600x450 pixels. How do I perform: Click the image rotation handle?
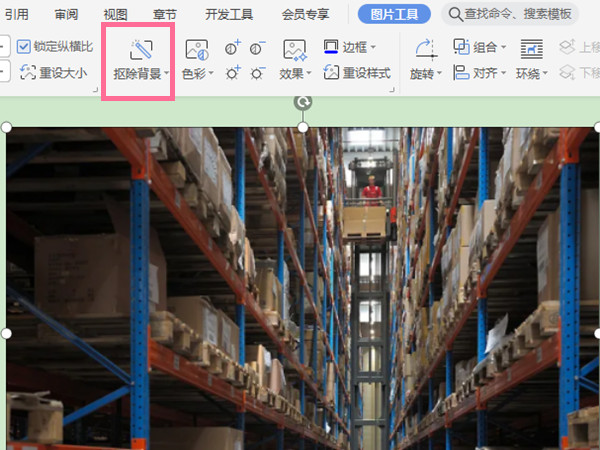tap(303, 102)
